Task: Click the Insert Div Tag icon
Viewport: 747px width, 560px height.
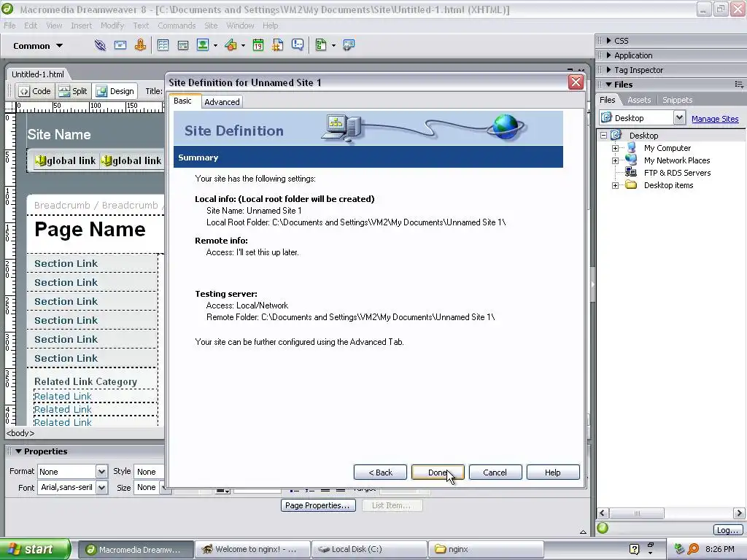Action: point(183,45)
